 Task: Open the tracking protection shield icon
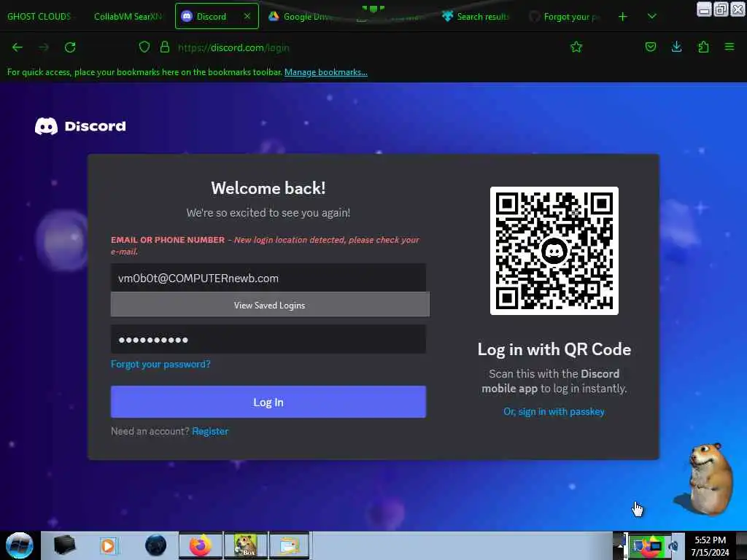(144, 47)
